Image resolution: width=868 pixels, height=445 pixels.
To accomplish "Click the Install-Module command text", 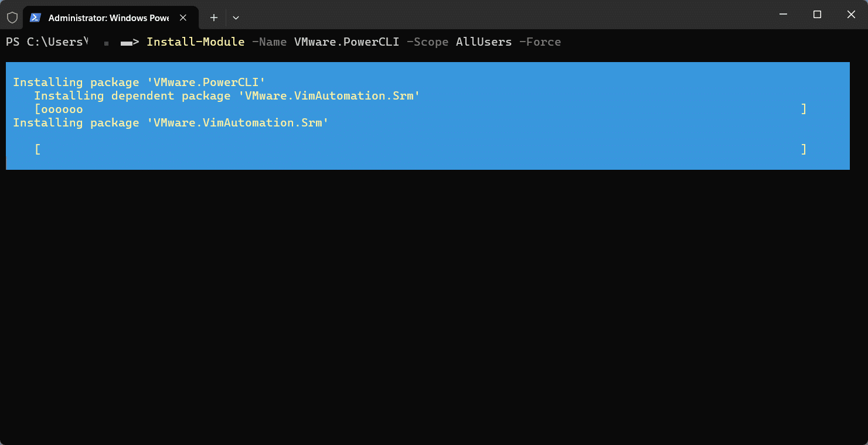I will click(x=195, y=42).
